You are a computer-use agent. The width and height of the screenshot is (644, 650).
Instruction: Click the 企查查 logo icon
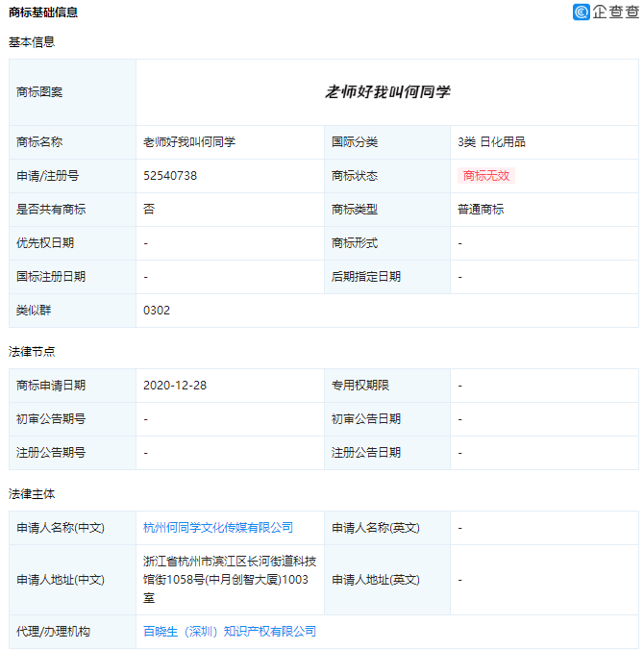(581, 12)
